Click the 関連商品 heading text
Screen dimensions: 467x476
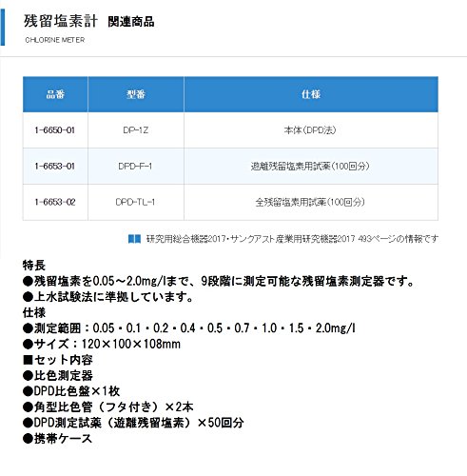(x=131, y=22)
